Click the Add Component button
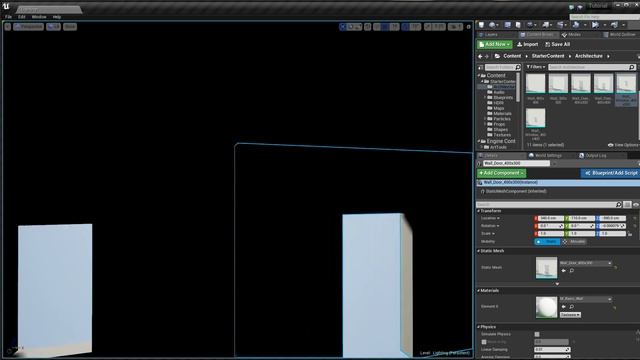This screenshot has height=360, width=640. pos(502,173)
